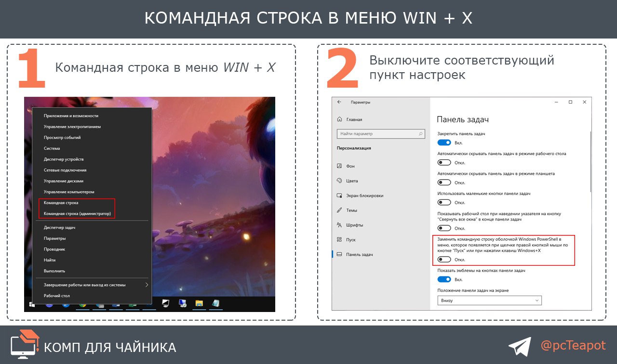Toggle replace command line with PowerShell switch
This screenshot has height=364, width=617.
(x=444, y=260)
